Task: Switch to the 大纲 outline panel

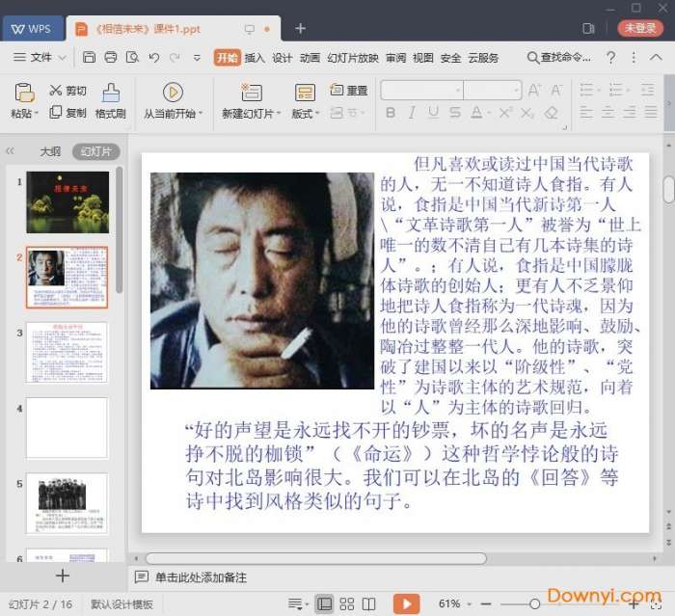Action: (x=50, y=151)
